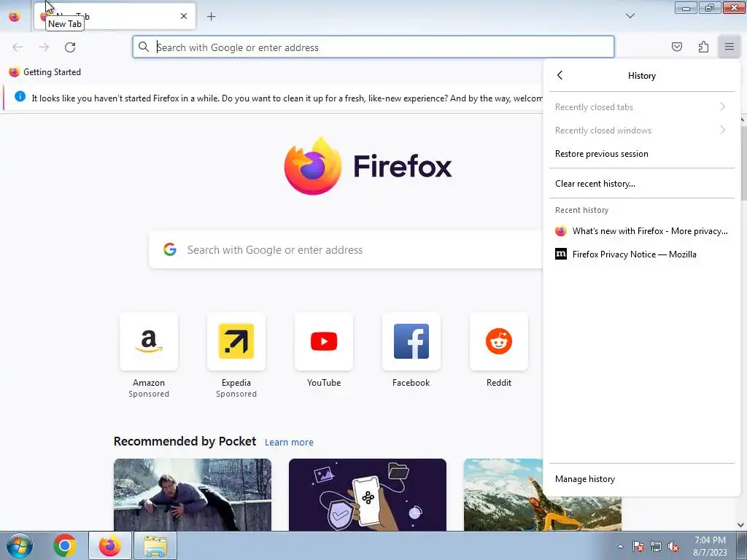The width and height of the screenshot is (747, 560).
Task: Open the list all tabs chevron
Action: click(x=630, y=16)
